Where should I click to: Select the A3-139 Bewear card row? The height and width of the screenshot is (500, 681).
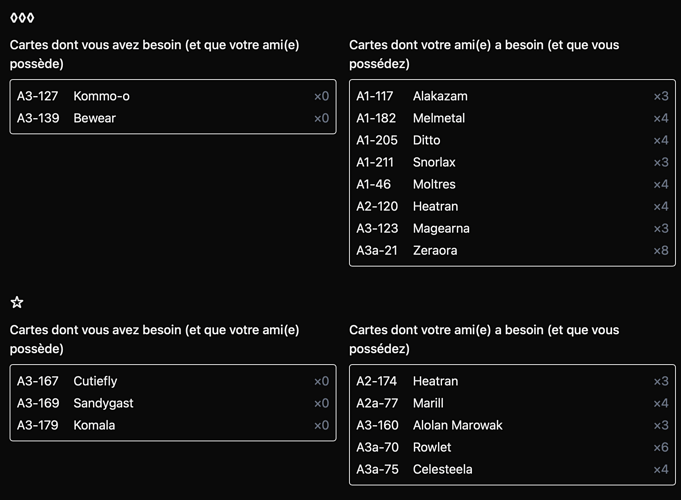tap(173, 118)
